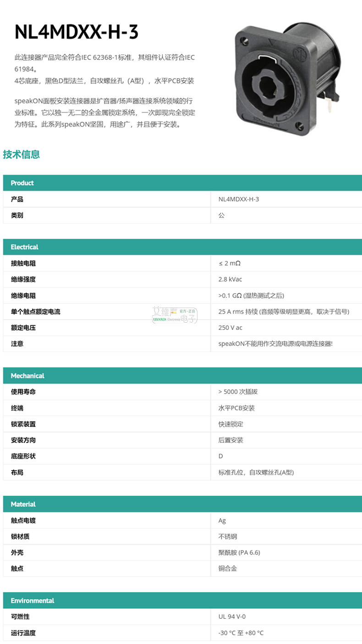Click the 触点 row label

[17, 568]
